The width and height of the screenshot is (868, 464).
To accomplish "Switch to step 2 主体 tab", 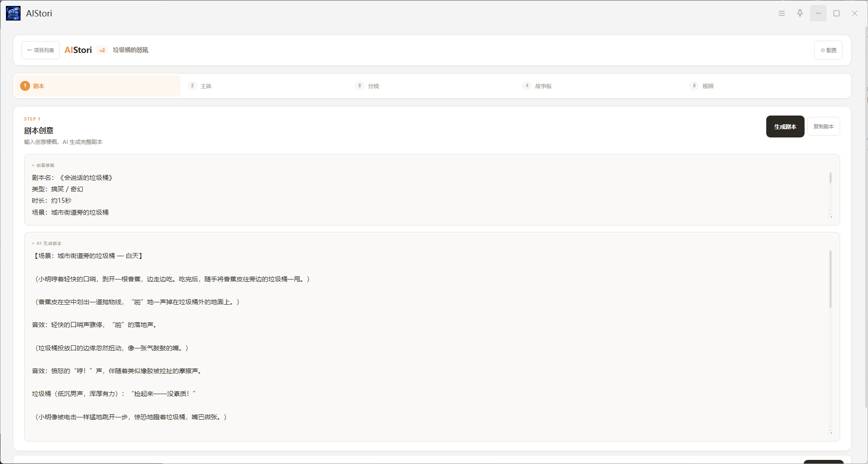I will [266, 86].
